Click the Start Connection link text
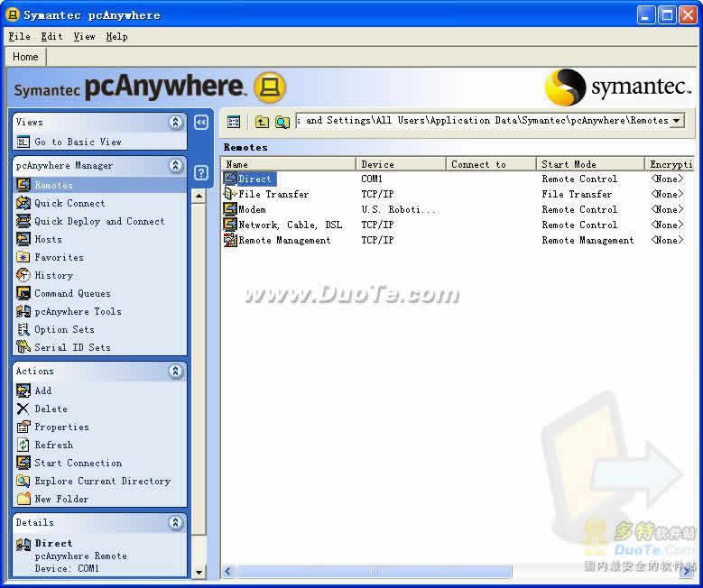The height and width of the screenshot is (588, 703). tap(78, 463)
